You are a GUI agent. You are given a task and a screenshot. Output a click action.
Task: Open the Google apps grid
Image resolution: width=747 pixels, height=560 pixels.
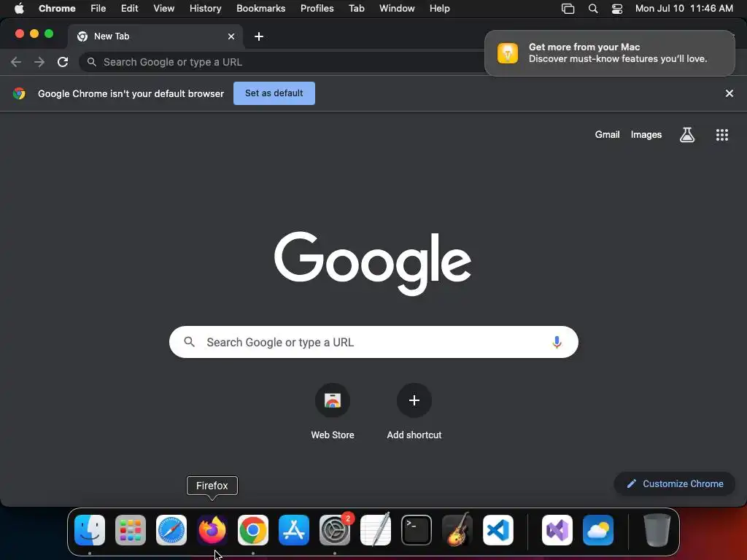coord(722,135)
